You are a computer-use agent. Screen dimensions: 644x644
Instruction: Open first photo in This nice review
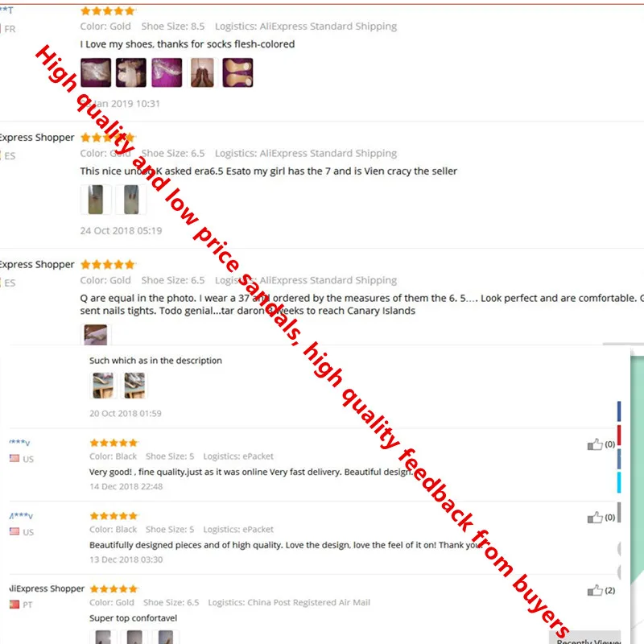96,200
